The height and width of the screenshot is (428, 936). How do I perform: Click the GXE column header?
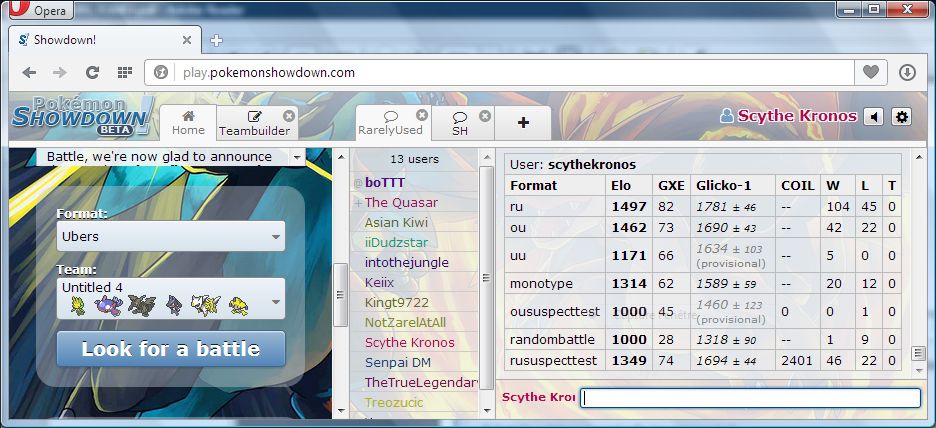[x=671, y=186]
